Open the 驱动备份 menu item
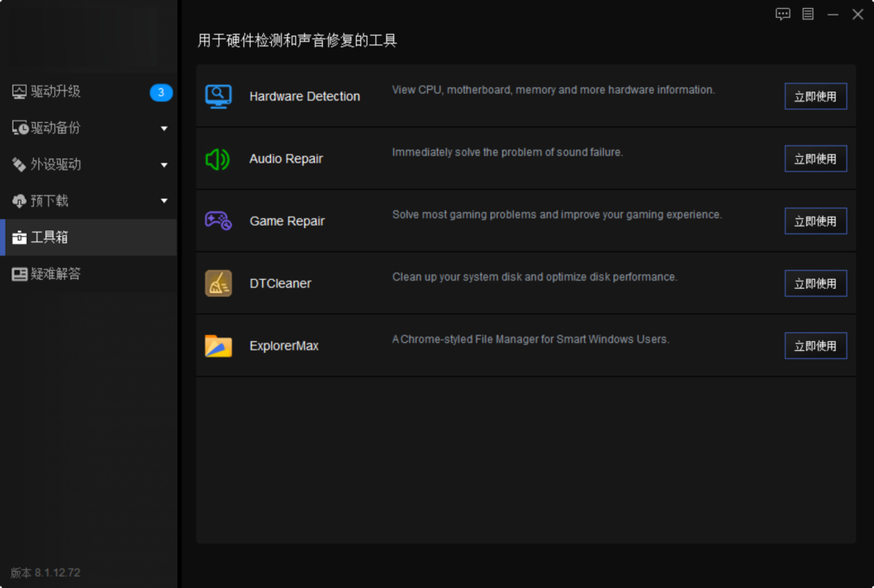Screen dimensions: 874x588 tap(89, 128)
